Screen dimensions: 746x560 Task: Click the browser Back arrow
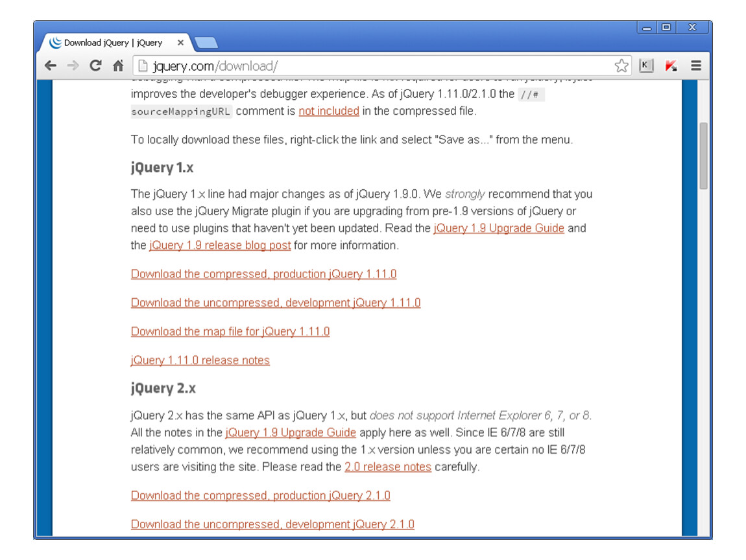(x=51, y=65)
